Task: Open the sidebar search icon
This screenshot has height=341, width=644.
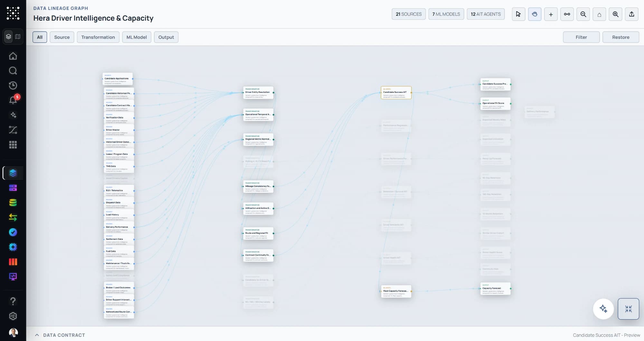Action: (x=13, y=71)
